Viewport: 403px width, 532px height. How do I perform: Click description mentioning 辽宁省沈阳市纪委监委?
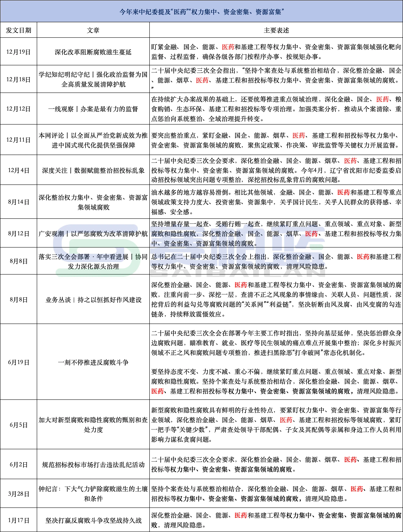[x=276, y=170]
